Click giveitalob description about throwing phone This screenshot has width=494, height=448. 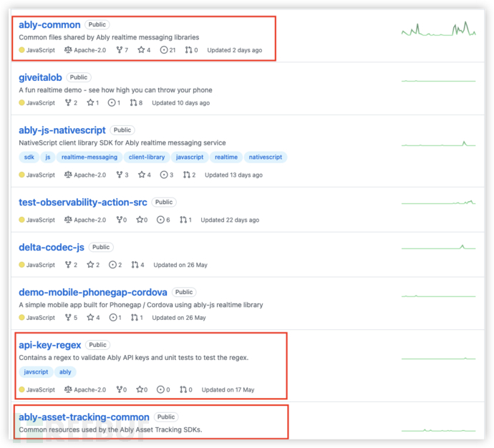(115, 90)
